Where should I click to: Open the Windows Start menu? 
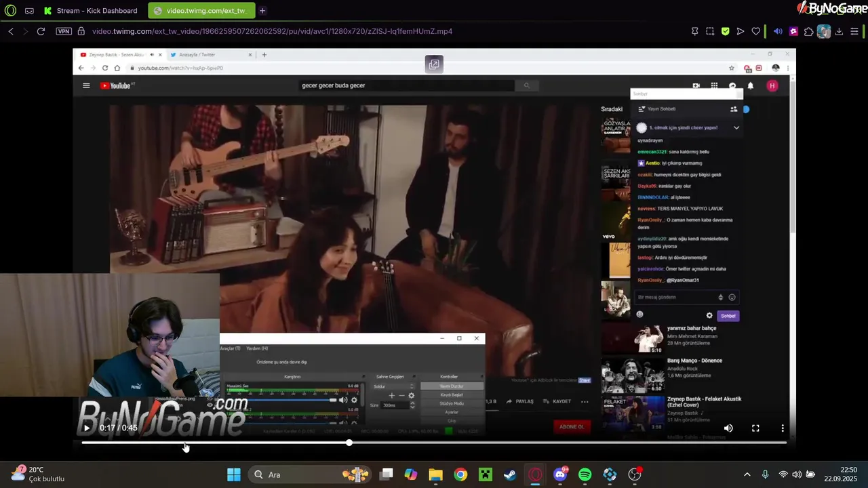click(x=233, y=474)
